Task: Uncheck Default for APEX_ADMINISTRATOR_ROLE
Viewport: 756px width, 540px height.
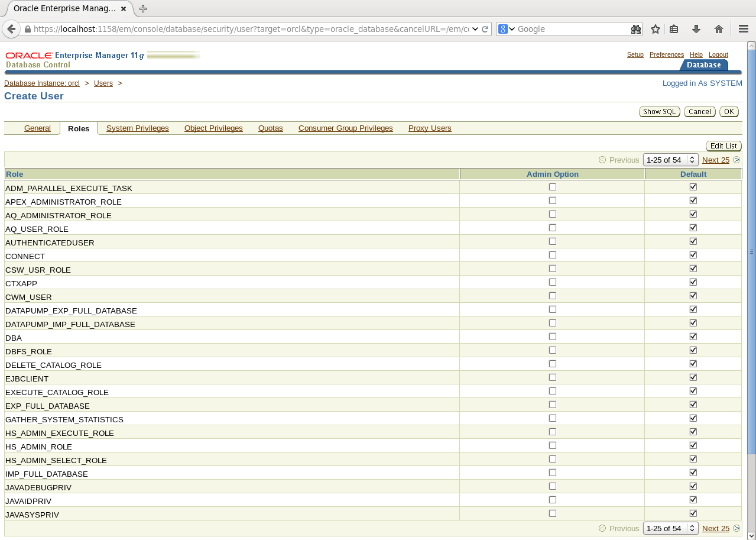Action: coord(693,201)
